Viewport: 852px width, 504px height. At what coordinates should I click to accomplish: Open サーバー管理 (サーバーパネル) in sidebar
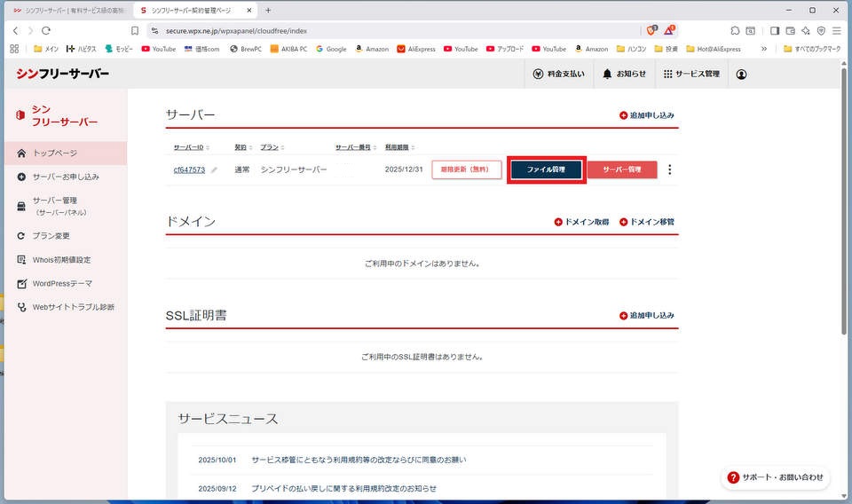click(60, 206)
